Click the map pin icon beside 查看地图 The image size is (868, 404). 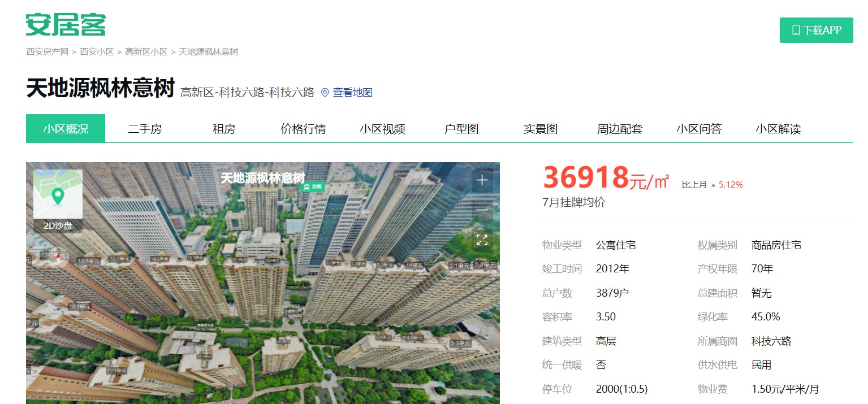click(325, 93)
